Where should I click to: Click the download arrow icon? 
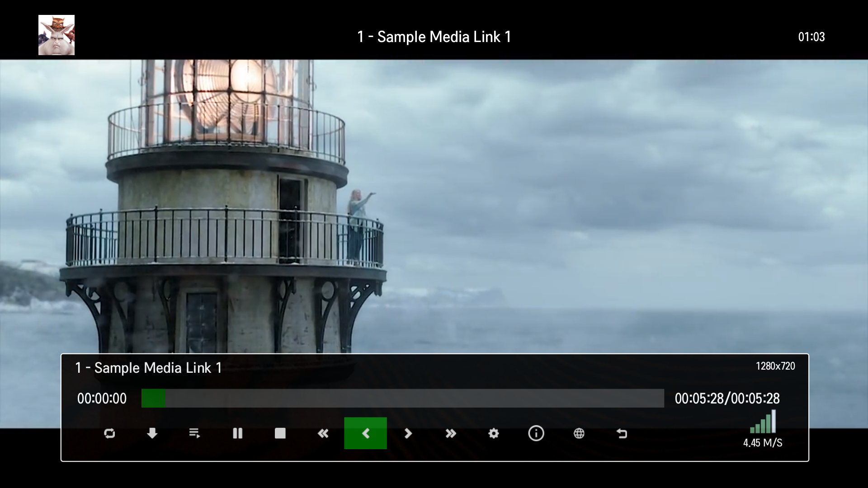click(152, 434)
